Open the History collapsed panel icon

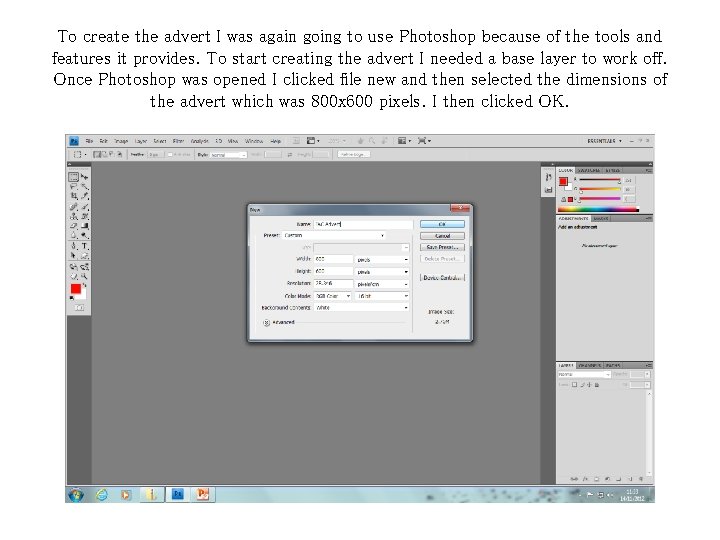click(548, 177)
